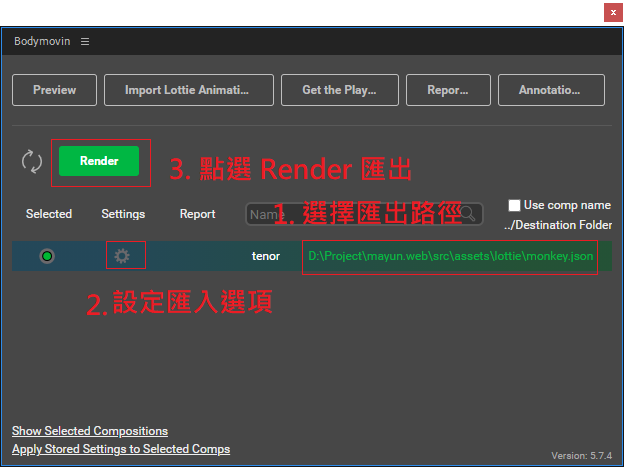Click the Preview button
Viewport: 626px width, 471px height.
(x=54, y=90)
